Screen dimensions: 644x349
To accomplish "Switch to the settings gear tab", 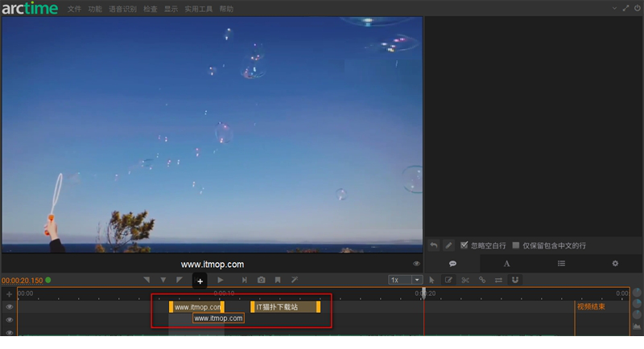I will click(616, 263).
